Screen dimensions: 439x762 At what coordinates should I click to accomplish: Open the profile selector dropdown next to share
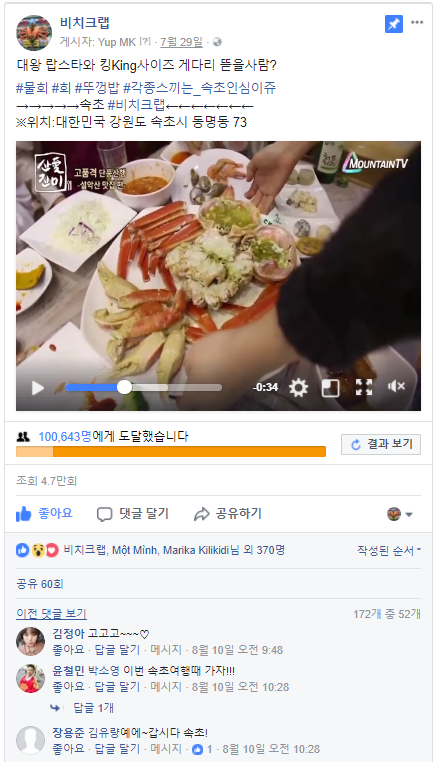pyautogui.click(x=400, y=514)
